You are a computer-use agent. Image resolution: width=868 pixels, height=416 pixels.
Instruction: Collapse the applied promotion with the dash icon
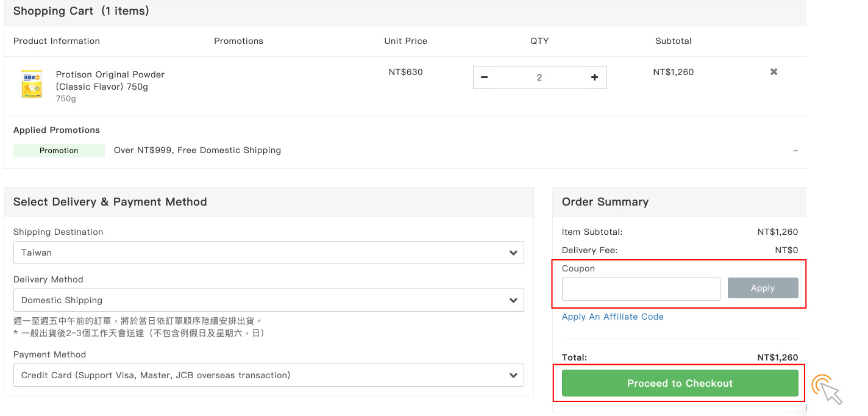click(795, 151)
